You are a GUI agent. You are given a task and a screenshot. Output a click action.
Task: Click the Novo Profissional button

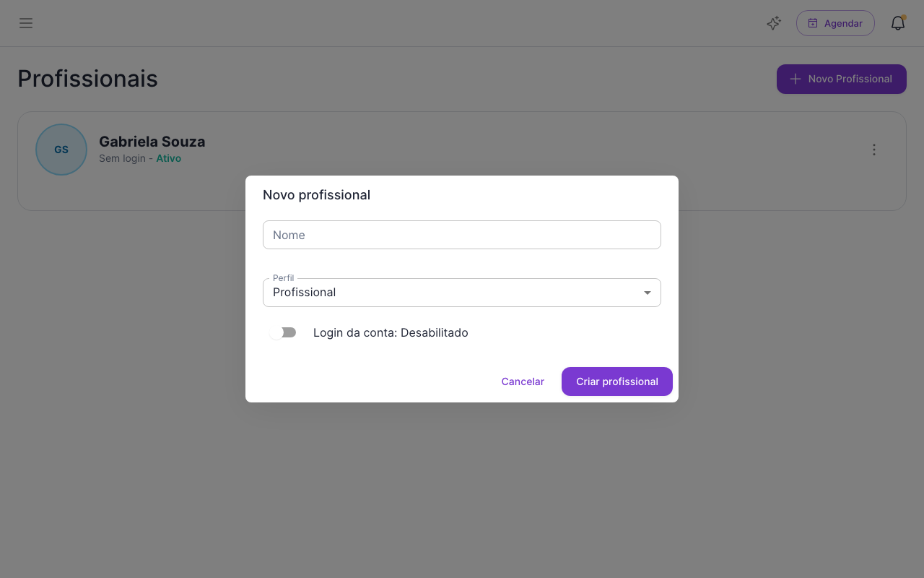coord(842,79)
